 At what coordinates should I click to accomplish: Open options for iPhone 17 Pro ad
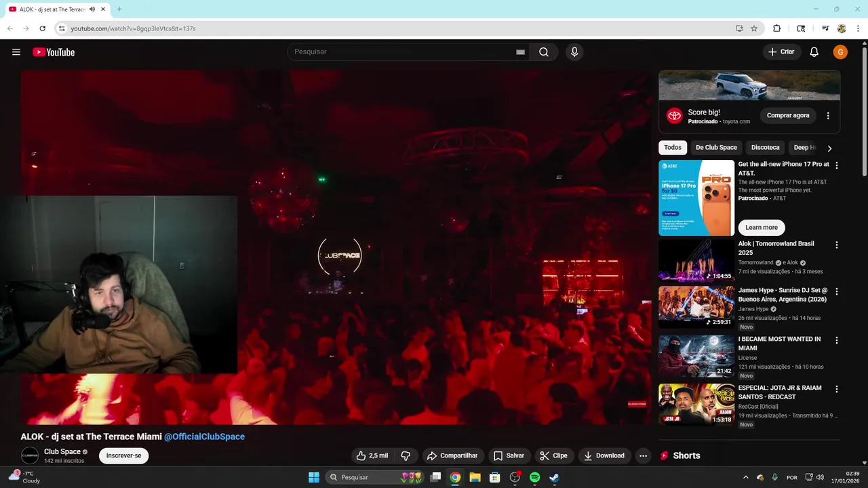836,165
